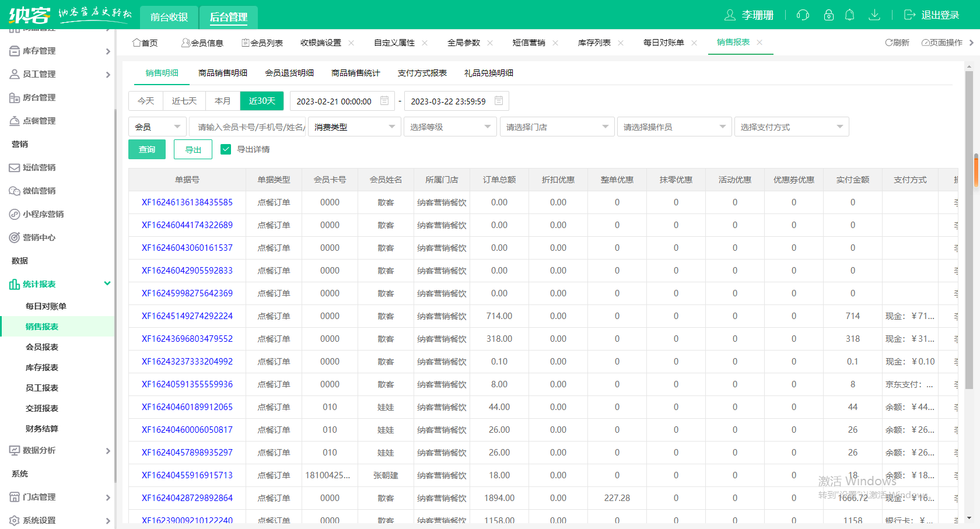980x529 pixels.
Task: Open order XF16246136138435585
Action: (x=187, y=202)
